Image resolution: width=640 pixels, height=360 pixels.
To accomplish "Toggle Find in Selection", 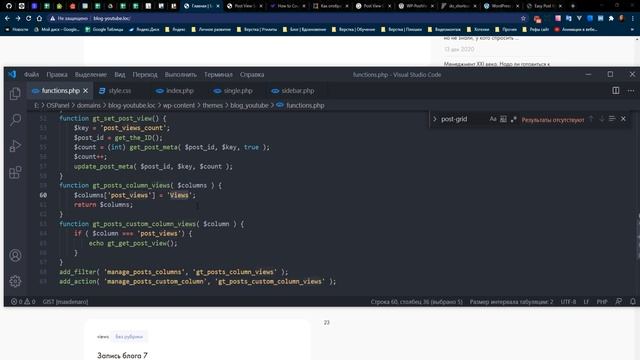I will point(612,119).
